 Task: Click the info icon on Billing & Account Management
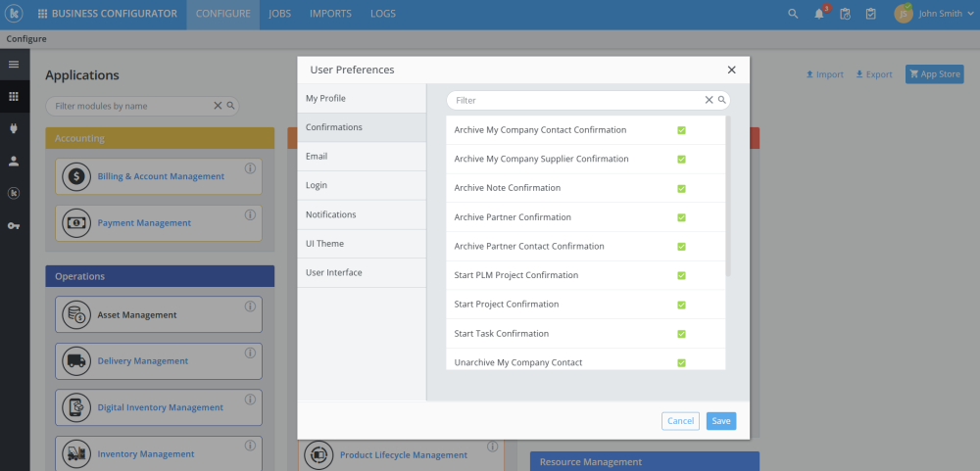250,168
